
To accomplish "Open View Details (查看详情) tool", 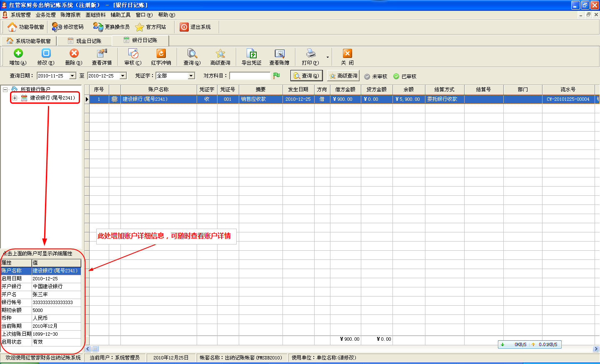I will [102, 54].
